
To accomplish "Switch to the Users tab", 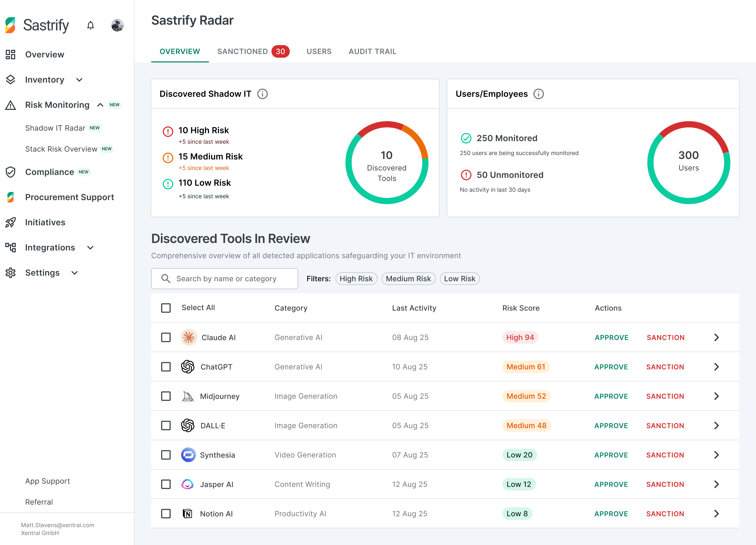I will click(x=319, y=51).
